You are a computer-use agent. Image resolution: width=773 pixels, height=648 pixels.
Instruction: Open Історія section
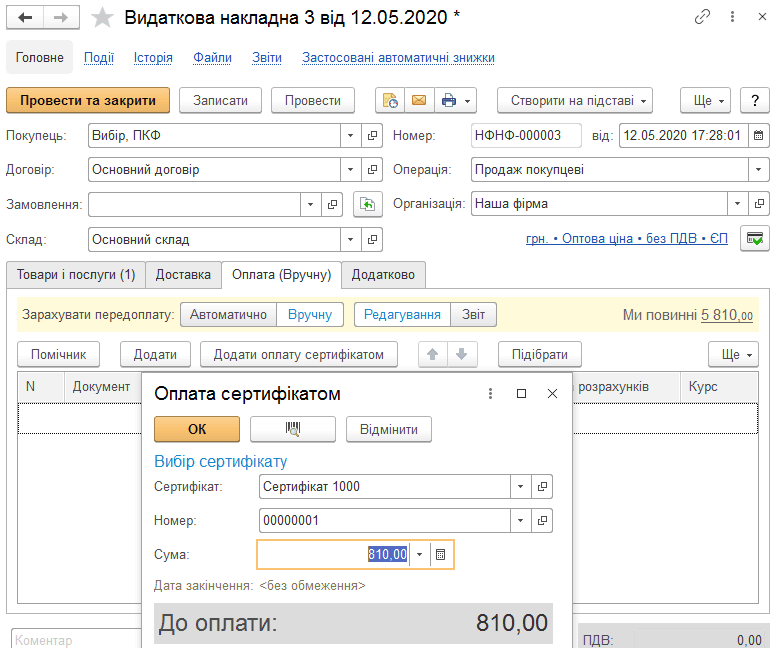pos(153,58)
